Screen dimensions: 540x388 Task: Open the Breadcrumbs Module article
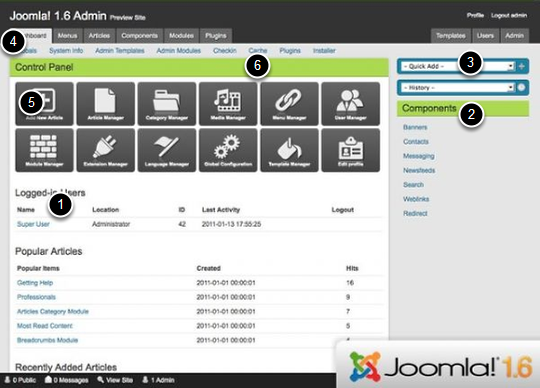pyautogui.click(x=48, y=340)
